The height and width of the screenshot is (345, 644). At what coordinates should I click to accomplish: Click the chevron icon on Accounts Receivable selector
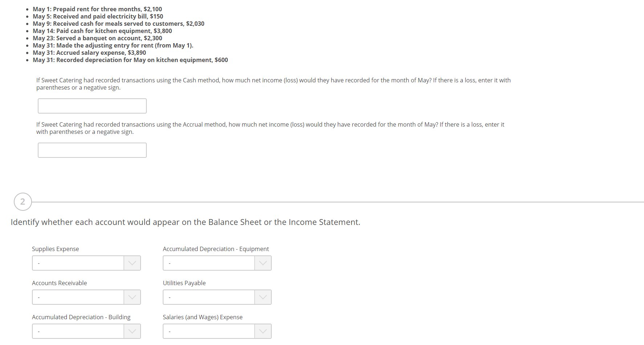click(131, 297)
